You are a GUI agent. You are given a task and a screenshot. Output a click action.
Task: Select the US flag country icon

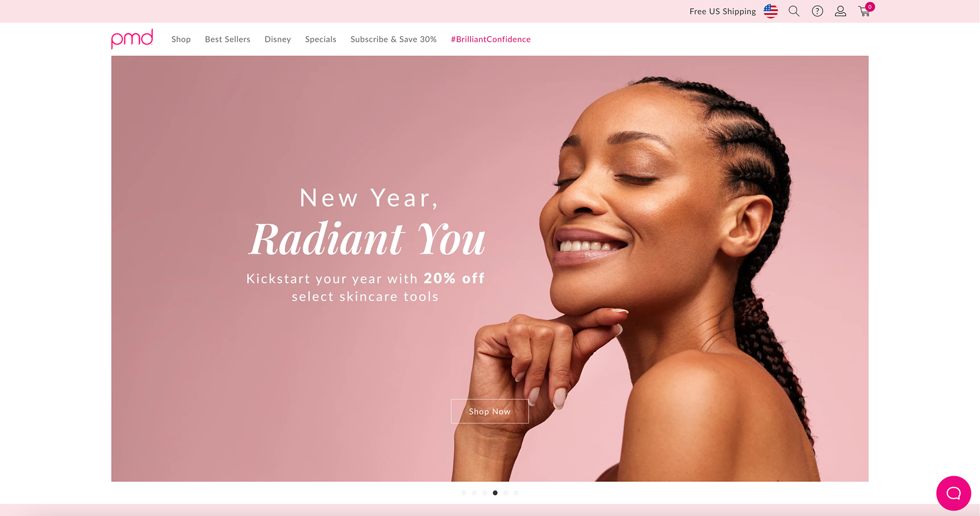771,11
